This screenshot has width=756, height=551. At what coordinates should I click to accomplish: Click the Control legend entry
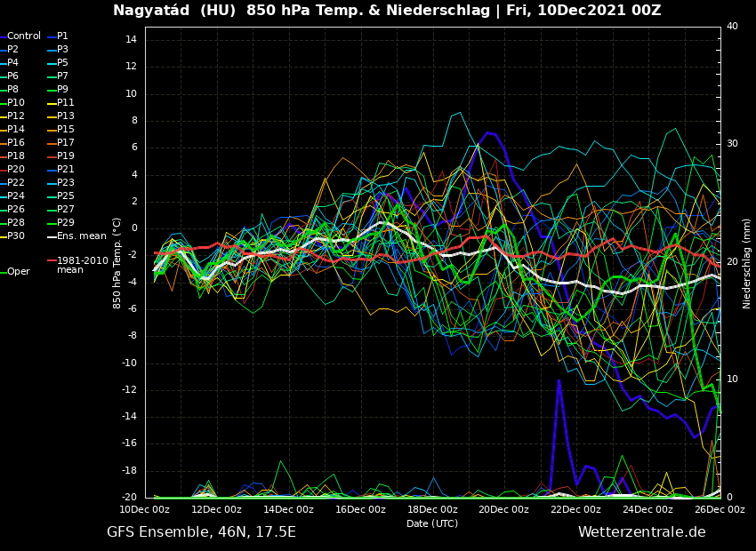(x=23, y=36)
